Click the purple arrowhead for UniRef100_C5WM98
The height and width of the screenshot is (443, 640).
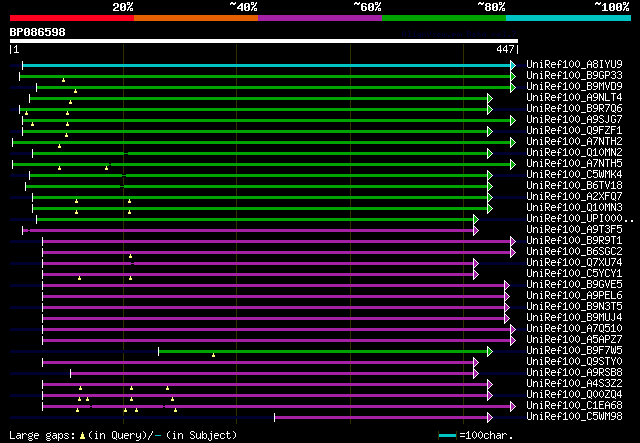click(489, 417)
